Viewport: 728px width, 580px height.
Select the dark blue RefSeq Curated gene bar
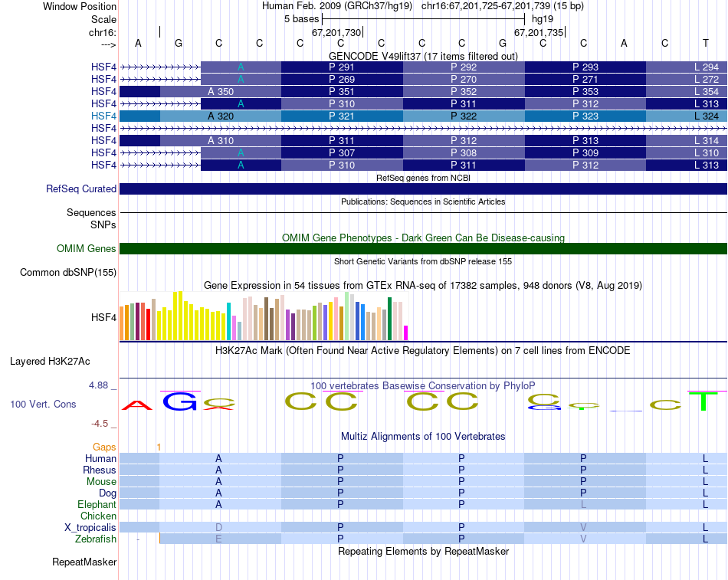[x=423, y=188]
